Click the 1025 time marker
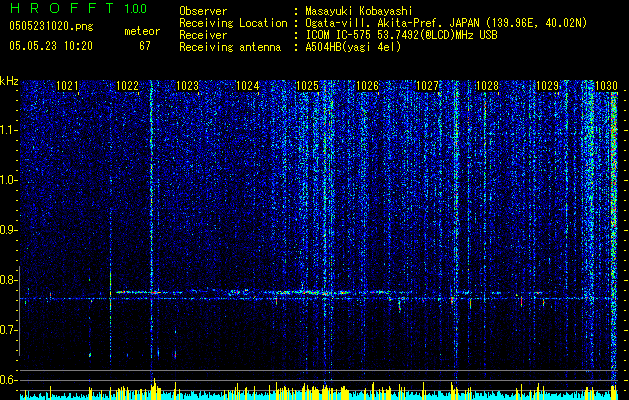The width and height of the screenshot is (629, 400). tap(307, 86)
